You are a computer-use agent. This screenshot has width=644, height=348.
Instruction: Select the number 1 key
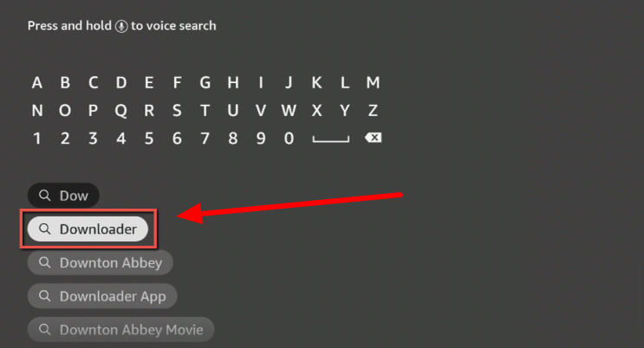point(37,139)
